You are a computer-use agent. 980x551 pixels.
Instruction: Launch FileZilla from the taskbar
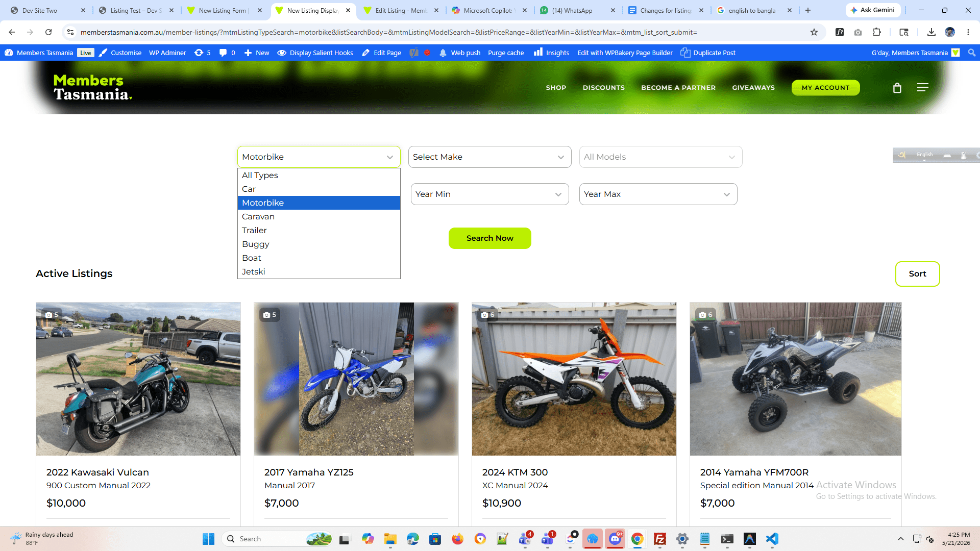(x=660, y=539)
